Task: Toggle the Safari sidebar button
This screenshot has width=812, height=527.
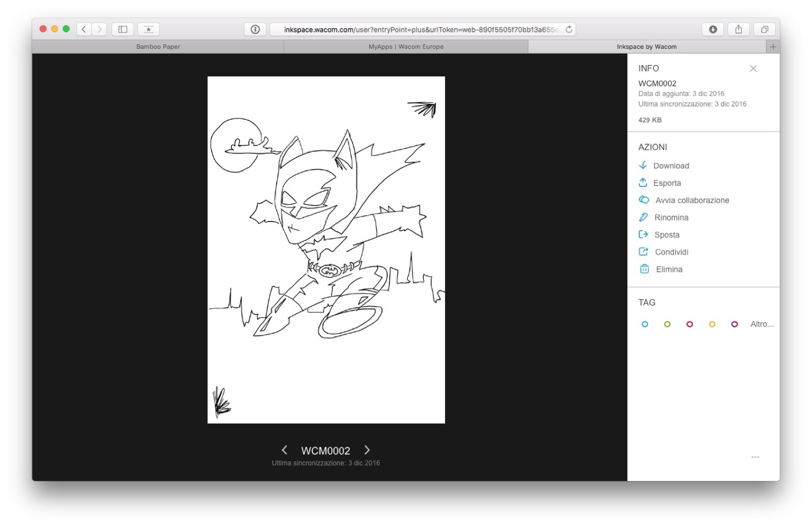Action: (123, 29)
